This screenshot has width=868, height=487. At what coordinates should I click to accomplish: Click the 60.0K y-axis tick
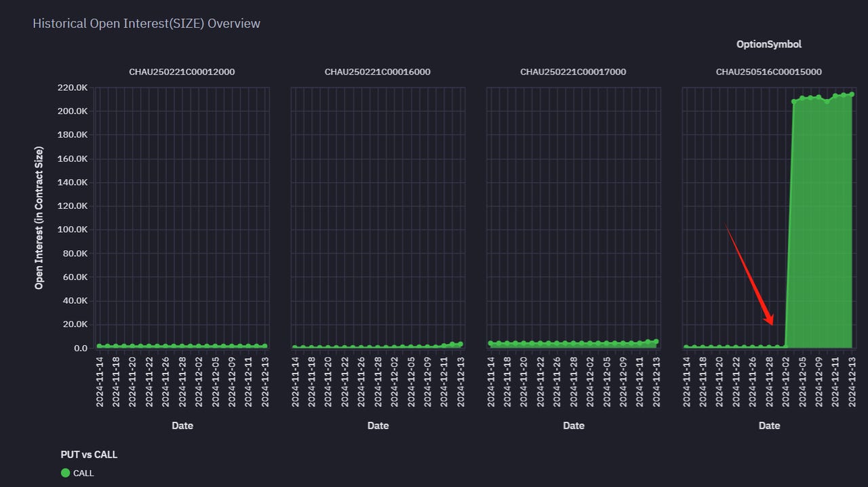(x=74, y=277)
